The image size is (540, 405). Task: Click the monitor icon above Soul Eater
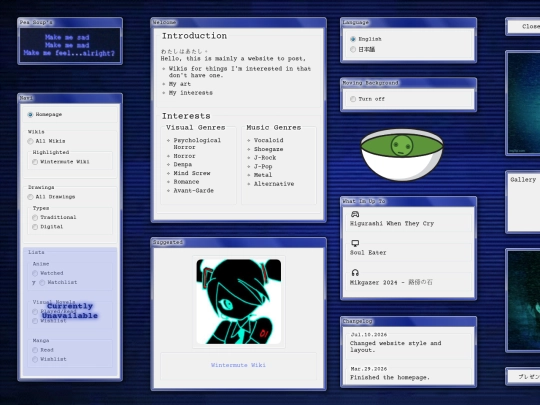click(355, 243)
